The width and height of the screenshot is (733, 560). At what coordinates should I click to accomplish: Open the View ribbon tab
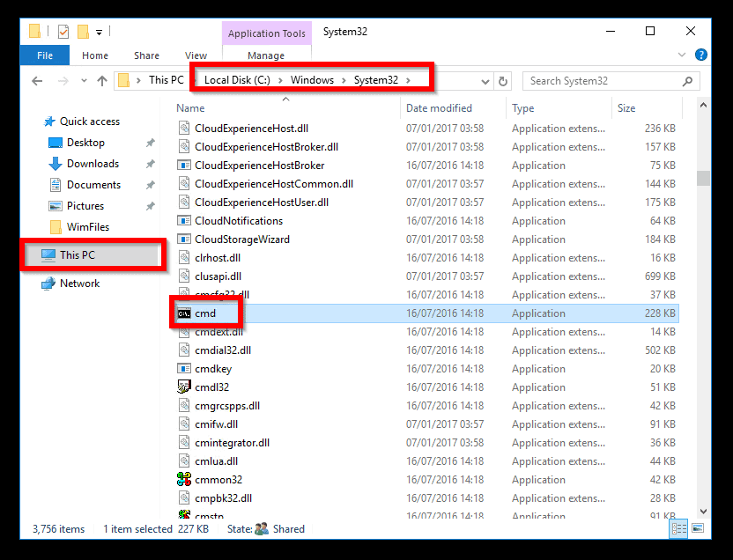pyautogui.click(x=196, y=55)
